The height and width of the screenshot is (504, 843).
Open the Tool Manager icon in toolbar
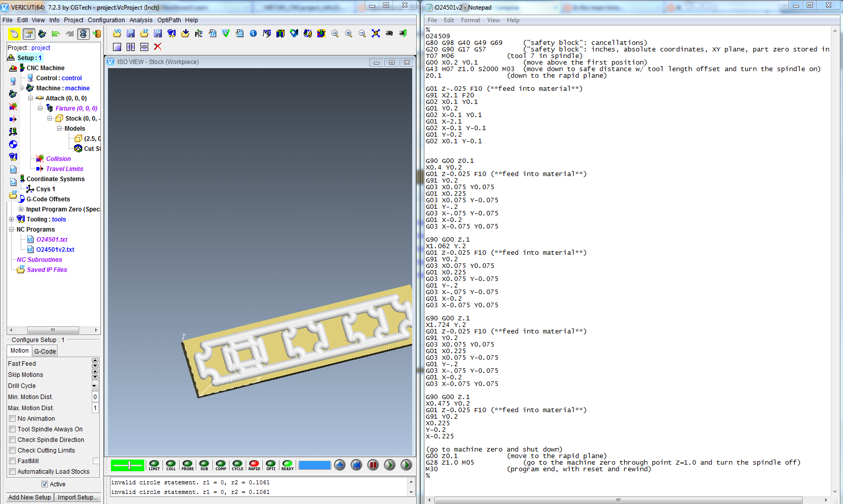[172, 33]
